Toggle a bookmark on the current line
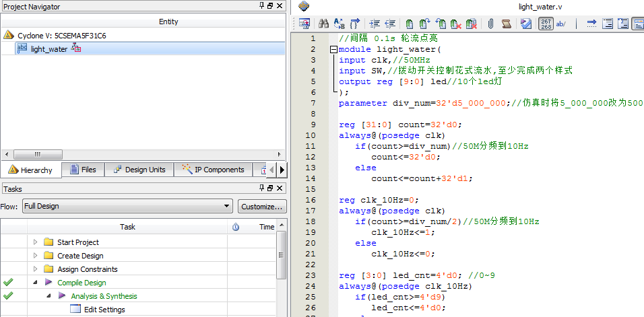This screenshot has width=644, height=317. coord(409,24)
